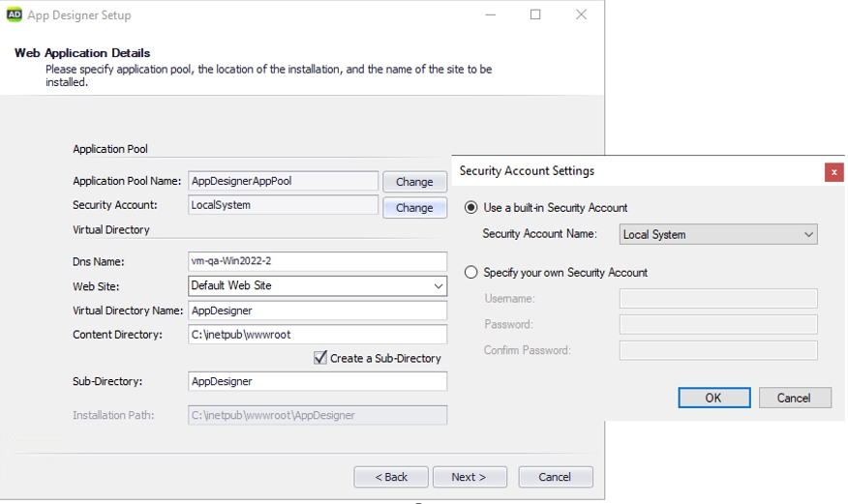Open the Security Account Name dropdown
The image size is (848, 504).
point(718,234)
